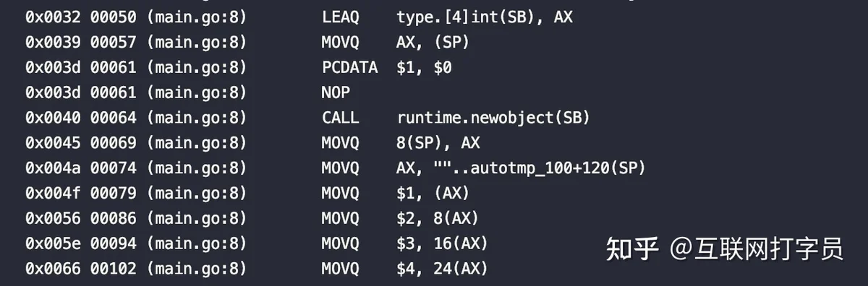Click runtime.newobject(SB) operand

coord(493,118)
